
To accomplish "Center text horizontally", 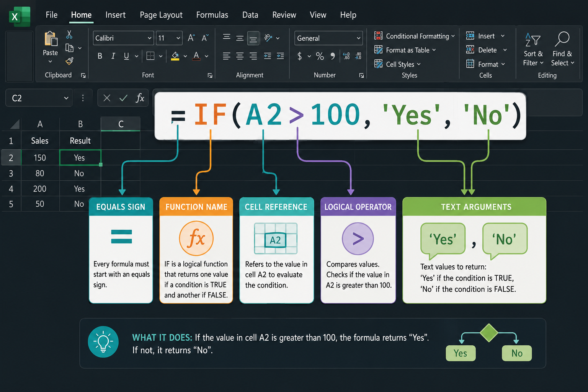I will (x=240, y=56).
